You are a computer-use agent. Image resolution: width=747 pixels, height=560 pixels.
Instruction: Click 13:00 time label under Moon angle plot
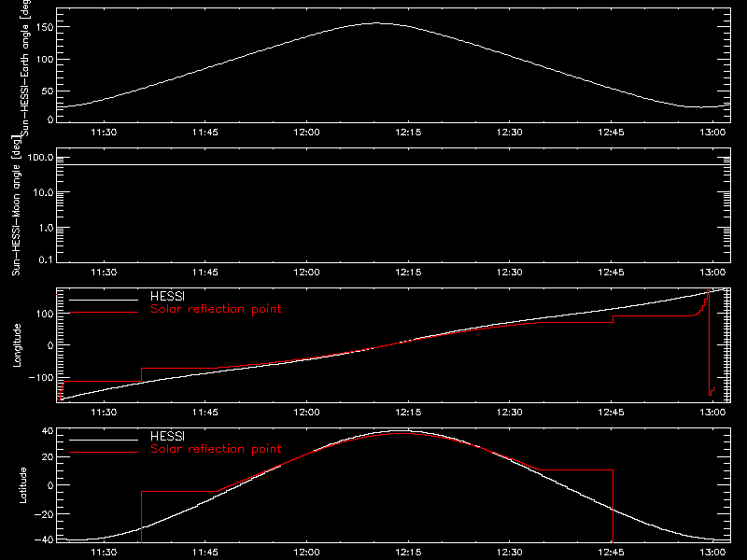(x=712, y=273)
